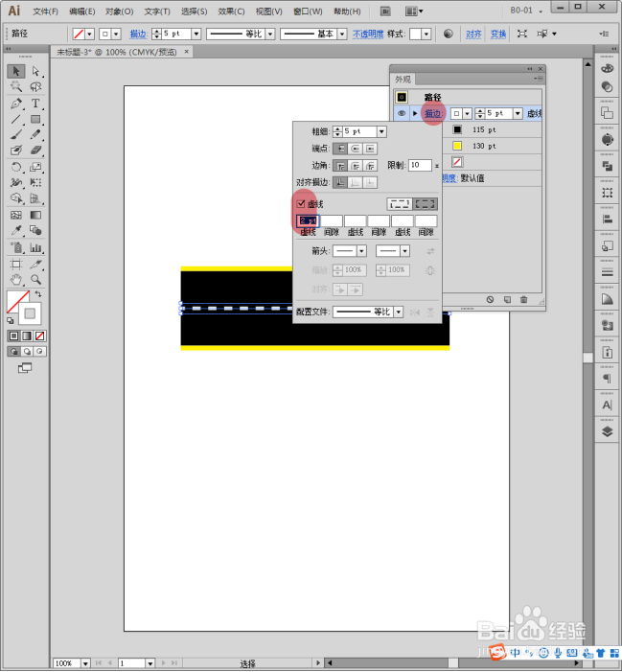Viewport: 622px width, 672px height.
Task: Select the Column Graph tool
Action: pos(35,247)
